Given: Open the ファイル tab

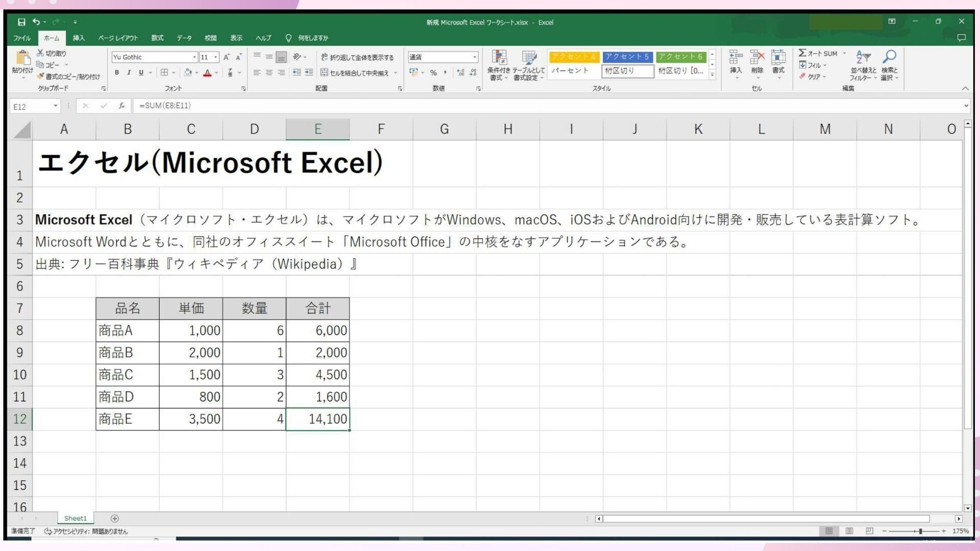Looking at the screenshot, I should (x=22, y=38).
